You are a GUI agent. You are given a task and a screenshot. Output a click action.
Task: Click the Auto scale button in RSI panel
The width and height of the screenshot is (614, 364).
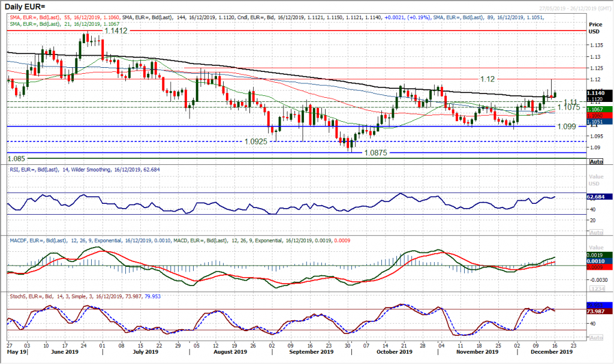596,231
